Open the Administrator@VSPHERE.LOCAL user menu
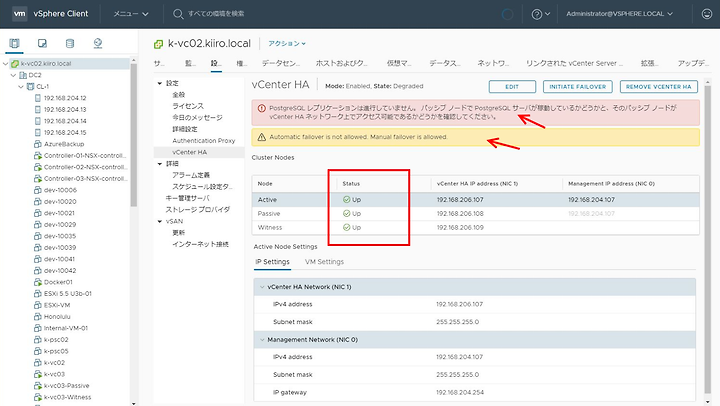Viewport: 720px width, 406px height. click(619, 14)
